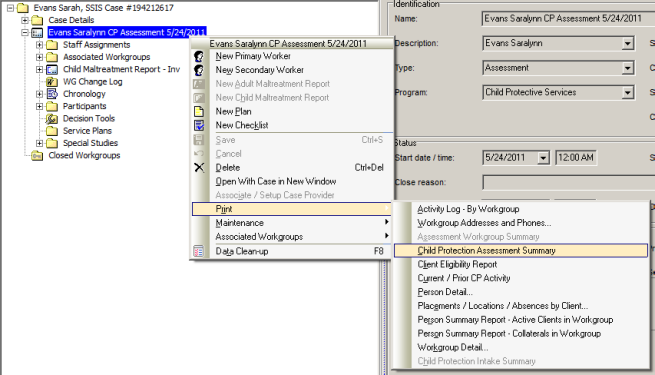The width and height of the screenshot is (655, 375).
Task: Print Placements / Locations / Absences by Client
Action: coord(521,306)
